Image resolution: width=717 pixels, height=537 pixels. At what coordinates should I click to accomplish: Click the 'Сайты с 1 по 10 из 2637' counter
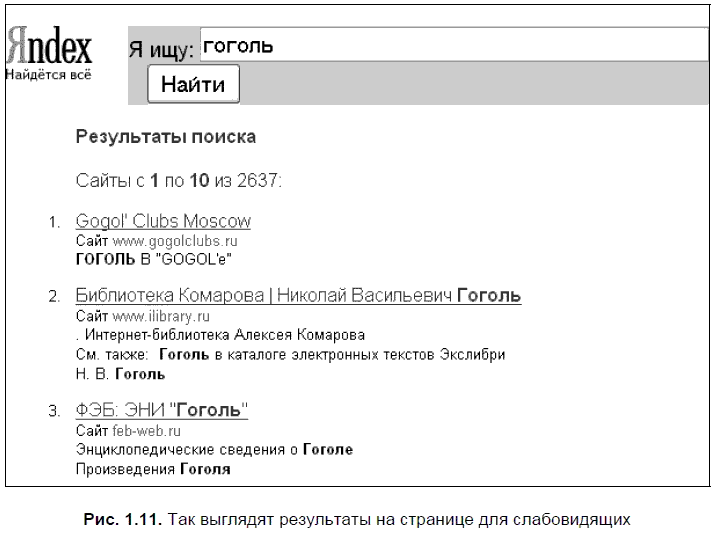point(179,181)
